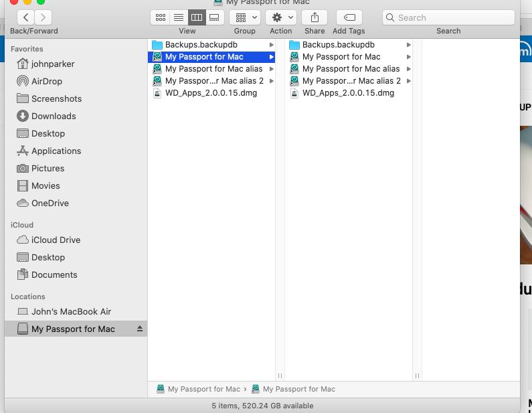Image resolution: width=532 pixels, height=413 pixels.
Task: Switch to column view
Action: [197, 17]
